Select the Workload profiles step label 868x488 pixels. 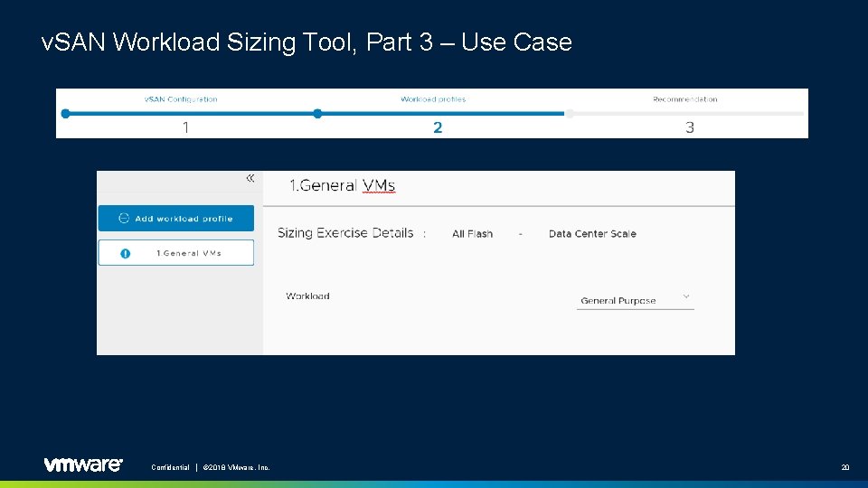(x=433, y=99)
